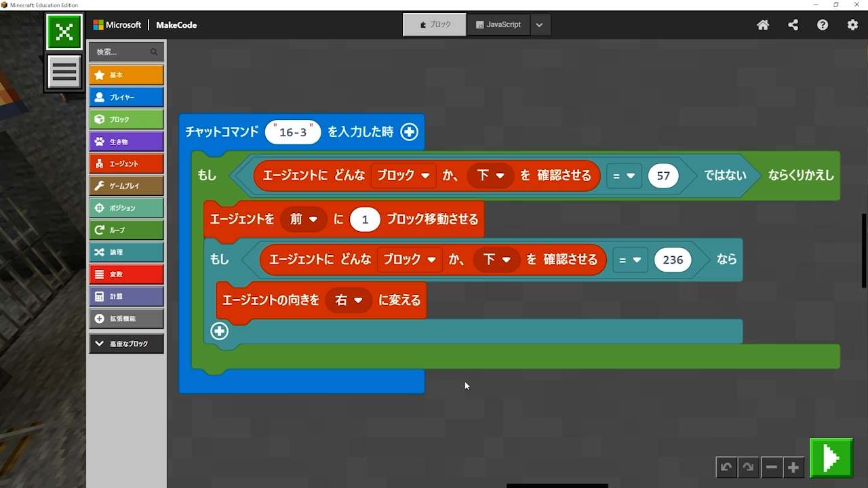Zoom in the workspace with plus
This screenshot has height=488, width=868.
click(x=793, y=467)
